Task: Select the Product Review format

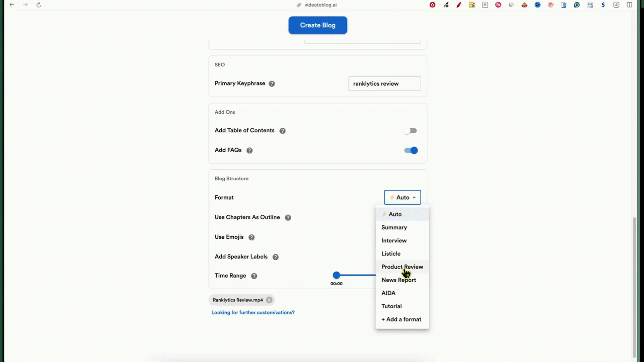Action: point(402,267)
